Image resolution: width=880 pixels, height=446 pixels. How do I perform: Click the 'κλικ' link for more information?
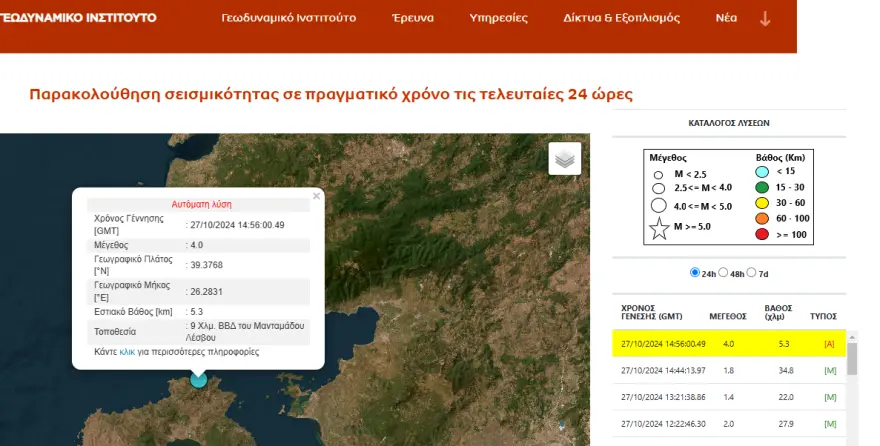127,352
